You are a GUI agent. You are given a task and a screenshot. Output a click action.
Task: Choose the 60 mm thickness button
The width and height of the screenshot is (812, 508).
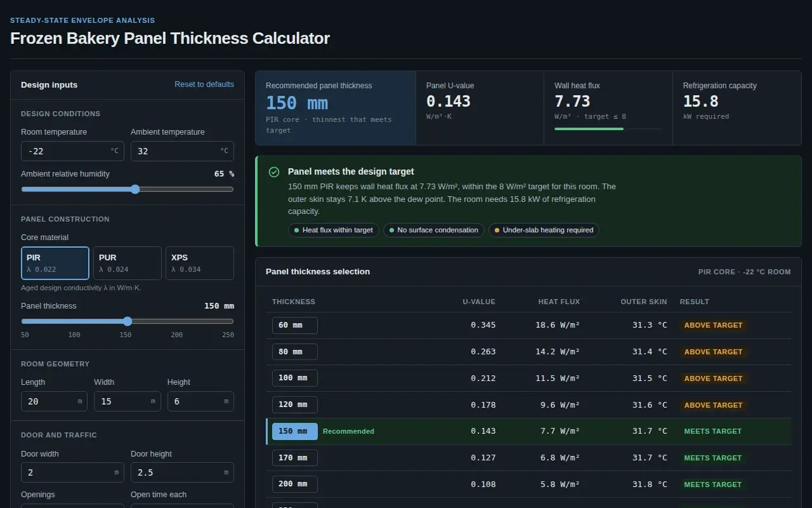pyautogui.click(x=295, y=325)
